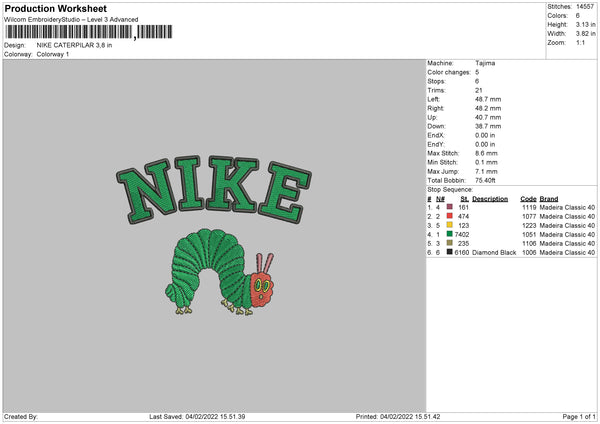The height and width of the screenshot is (424, 600).
Task: Click the Left value 48.7 mm
Action: (x=488, y=99)
